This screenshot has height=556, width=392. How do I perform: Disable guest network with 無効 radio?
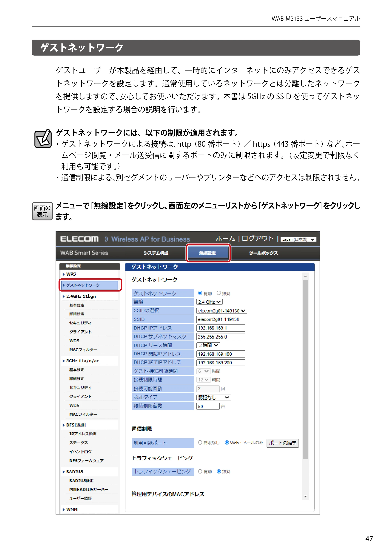tap(219, 293)
